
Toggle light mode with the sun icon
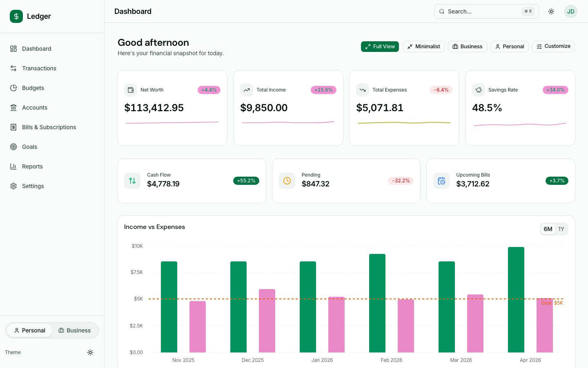click(x=551, y=11)
